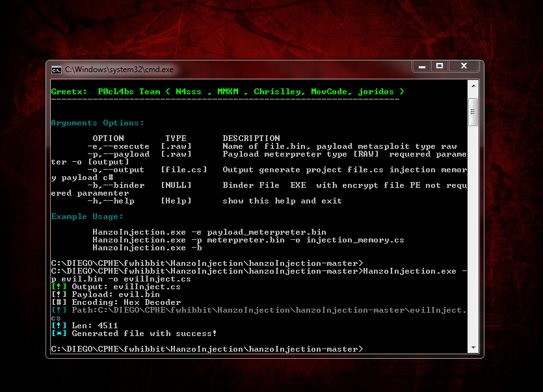Click the example line with payload_meterpreter.bin
The image size is (543, 392).
pyautogui.click(x=209, y=232)
